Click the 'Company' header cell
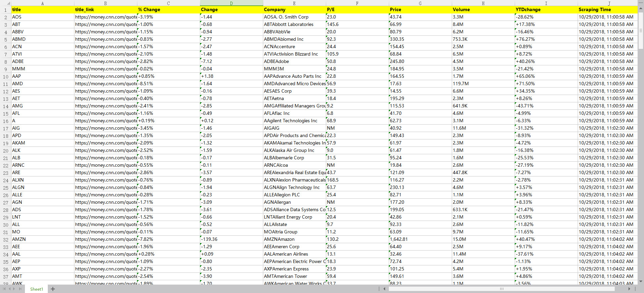The height and width of the screenshot is (293, 644). [294, 10]
